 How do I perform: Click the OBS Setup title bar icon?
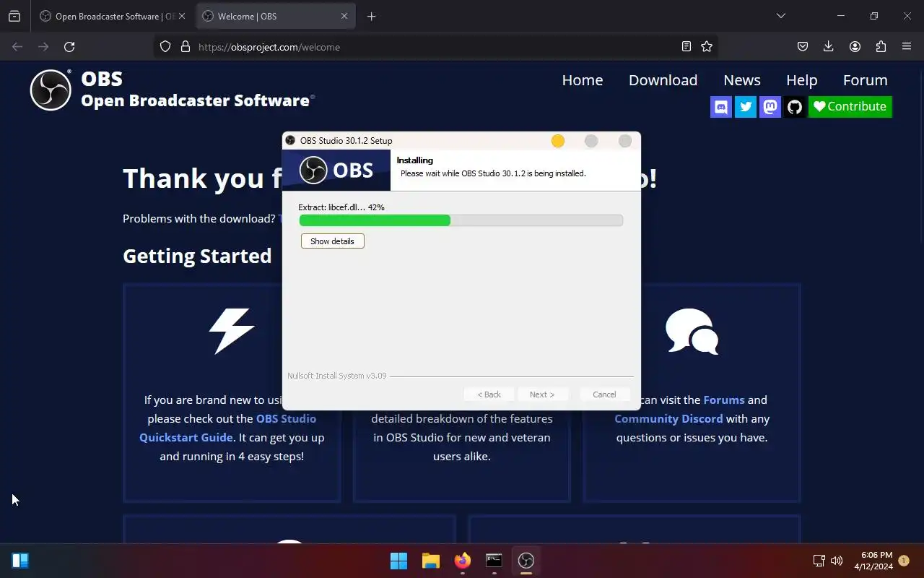[x=290, y=140]
